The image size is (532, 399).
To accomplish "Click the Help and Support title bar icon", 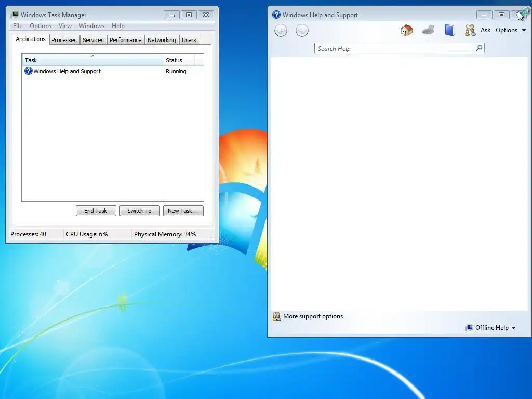I will (x=276, y=15).
